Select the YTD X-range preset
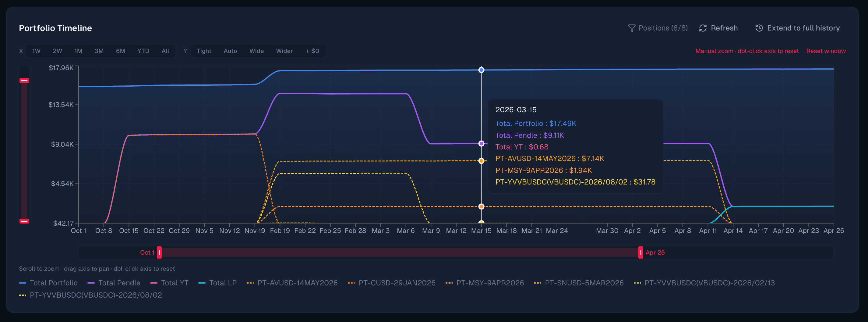Viewport: 868px width, 322px height. click(x=143, y=51)
